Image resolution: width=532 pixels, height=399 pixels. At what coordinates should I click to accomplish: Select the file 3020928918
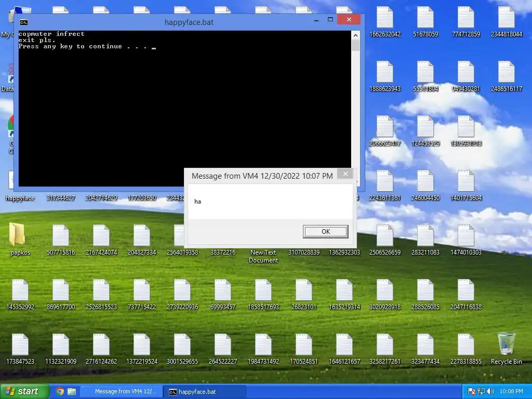[x=385, y=295]
